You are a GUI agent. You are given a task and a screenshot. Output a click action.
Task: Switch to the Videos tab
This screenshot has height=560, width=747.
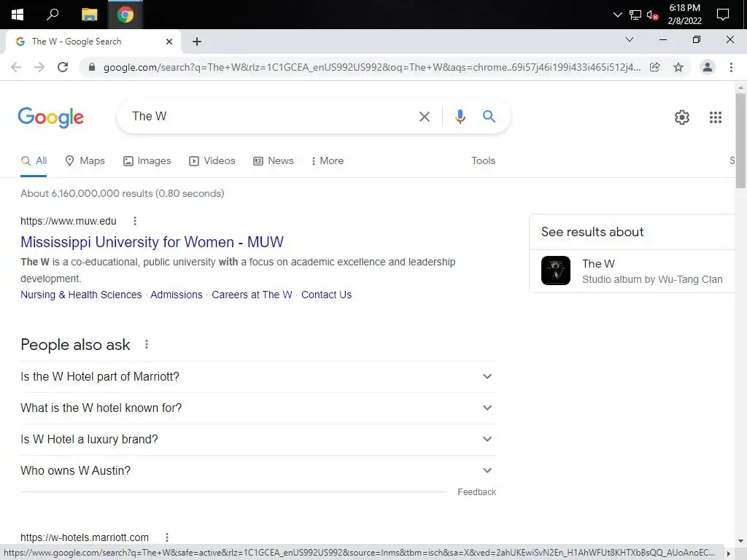click(212, 161)
